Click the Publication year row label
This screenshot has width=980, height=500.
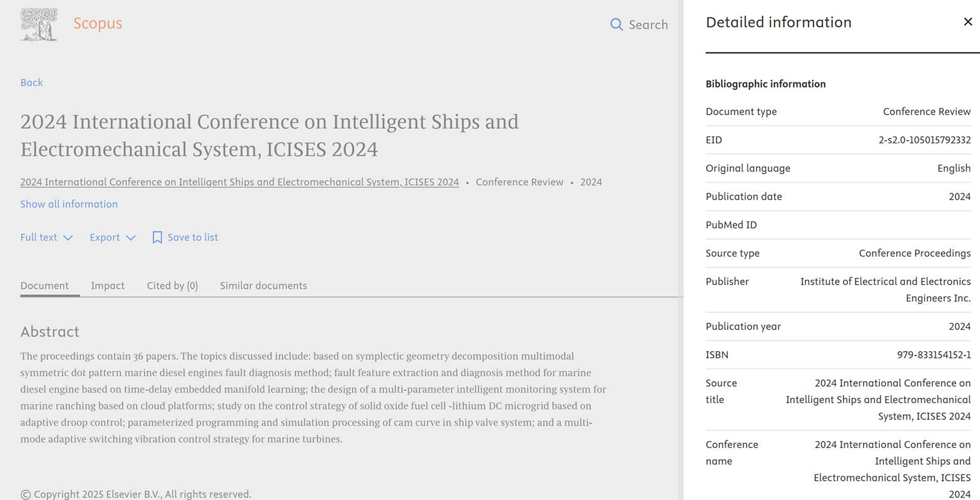click(x=743, y=327)
